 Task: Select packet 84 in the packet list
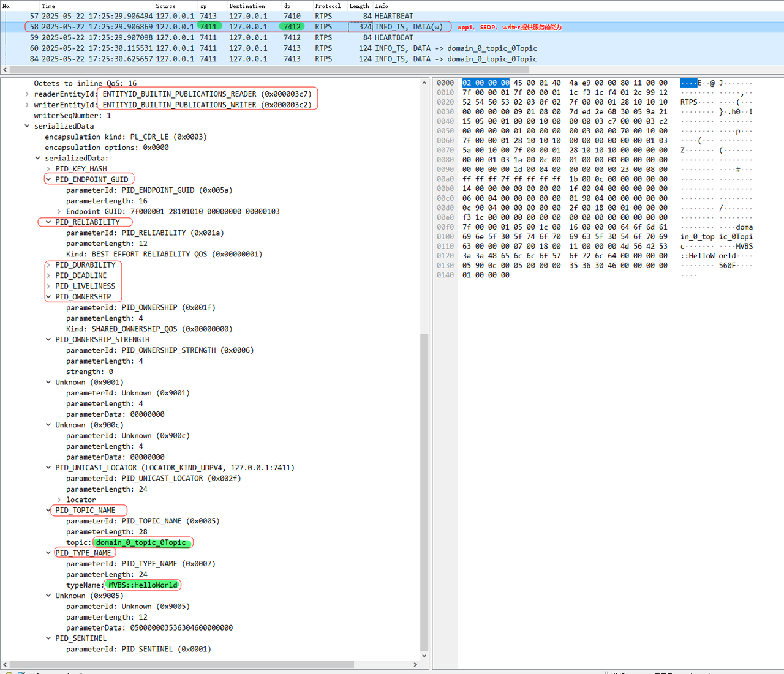[x=184, y=59]
